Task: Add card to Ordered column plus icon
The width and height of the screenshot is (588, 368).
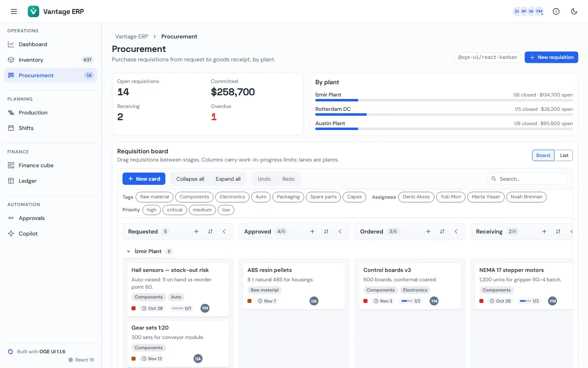Action: 428,231
